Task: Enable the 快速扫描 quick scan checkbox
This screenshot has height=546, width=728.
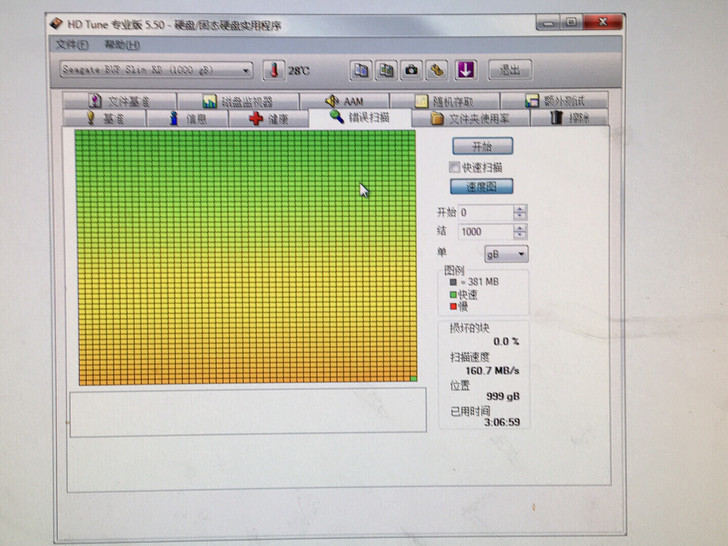Action: (x=455, y=167)
